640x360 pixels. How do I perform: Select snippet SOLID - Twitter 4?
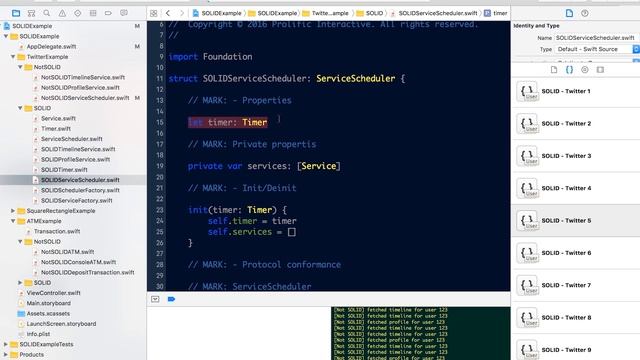tap(576, 188)
